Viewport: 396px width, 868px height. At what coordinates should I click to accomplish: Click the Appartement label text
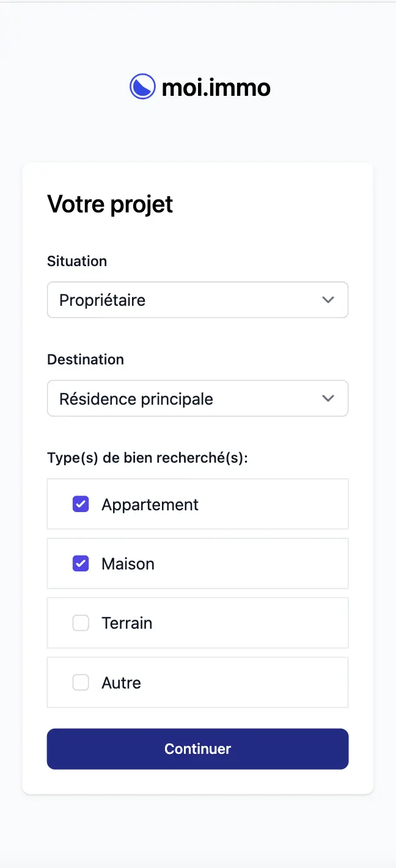(x=149, y=504)
